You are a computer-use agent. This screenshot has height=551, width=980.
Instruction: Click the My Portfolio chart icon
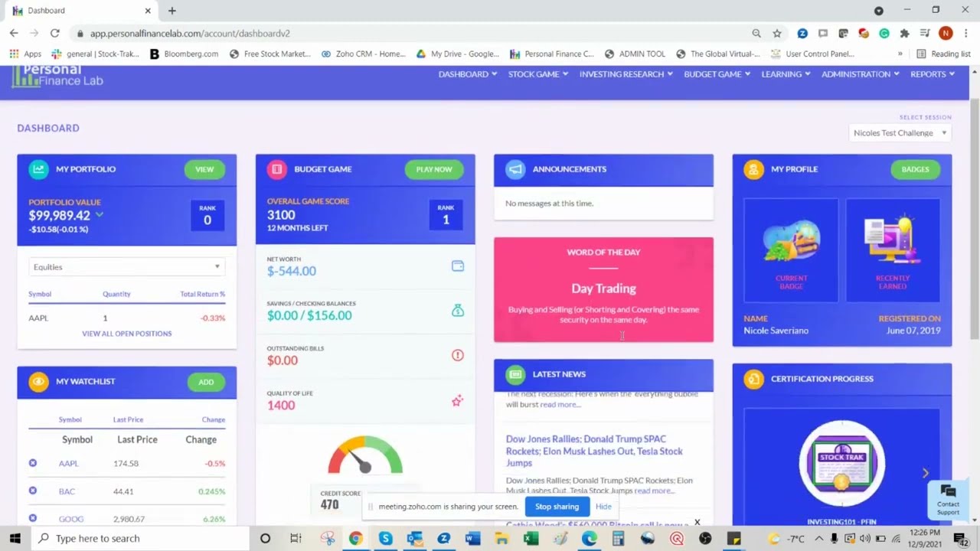pyautogui.click(x=38, y=169)
